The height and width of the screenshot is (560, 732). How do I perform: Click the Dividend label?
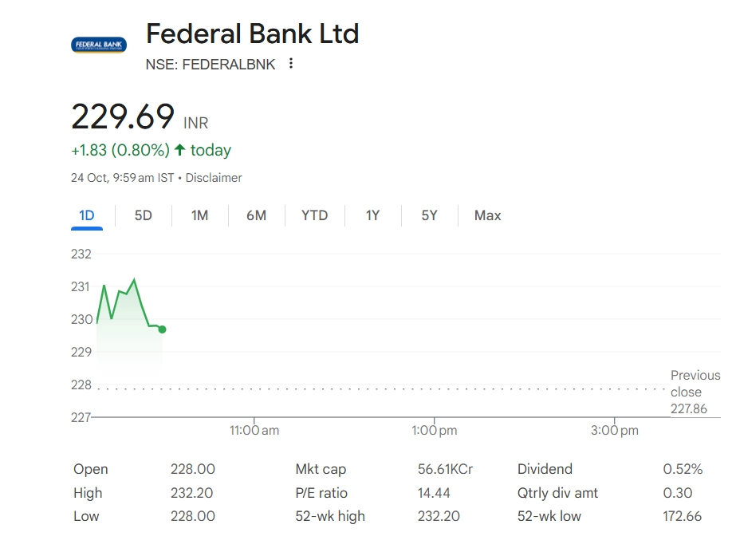545,469
